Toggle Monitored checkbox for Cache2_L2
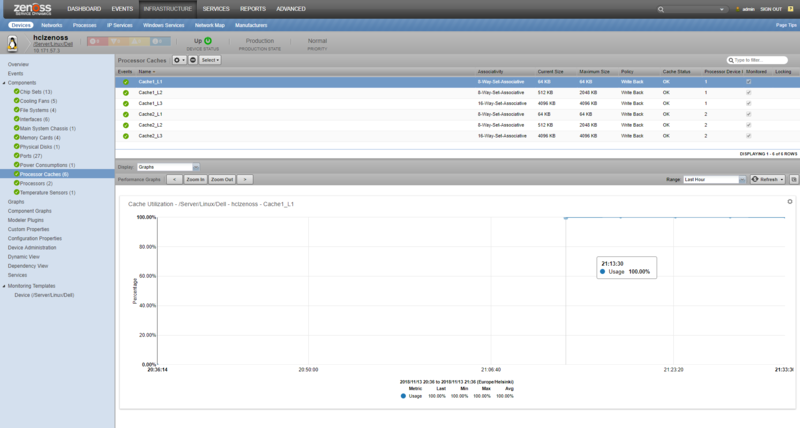The height and width of the screenshot is (428, 800). (748, 125)
